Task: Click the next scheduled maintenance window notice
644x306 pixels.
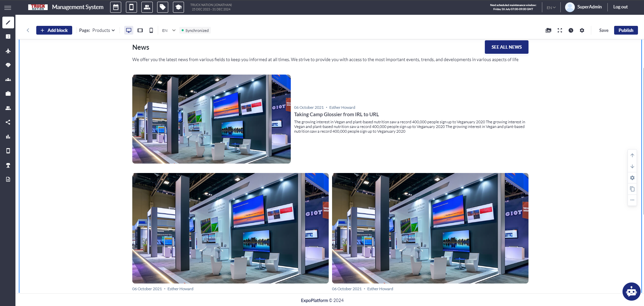Action: 513,7
